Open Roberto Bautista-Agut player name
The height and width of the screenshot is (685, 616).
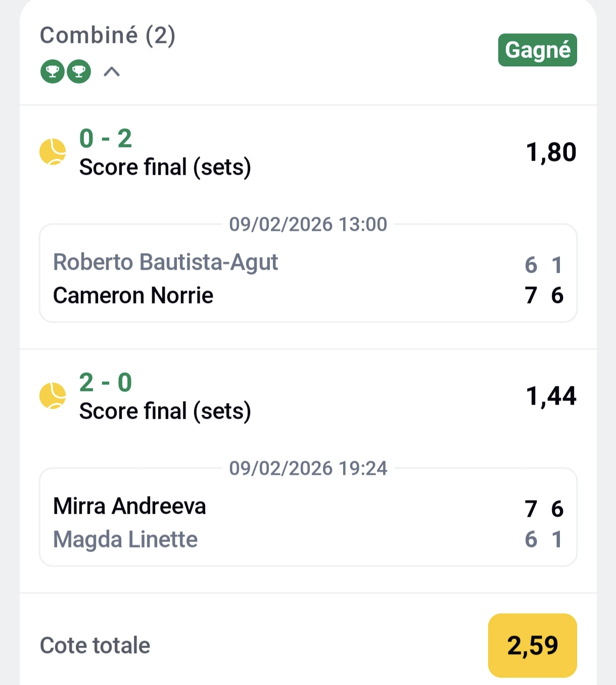[x=165, y=262]
